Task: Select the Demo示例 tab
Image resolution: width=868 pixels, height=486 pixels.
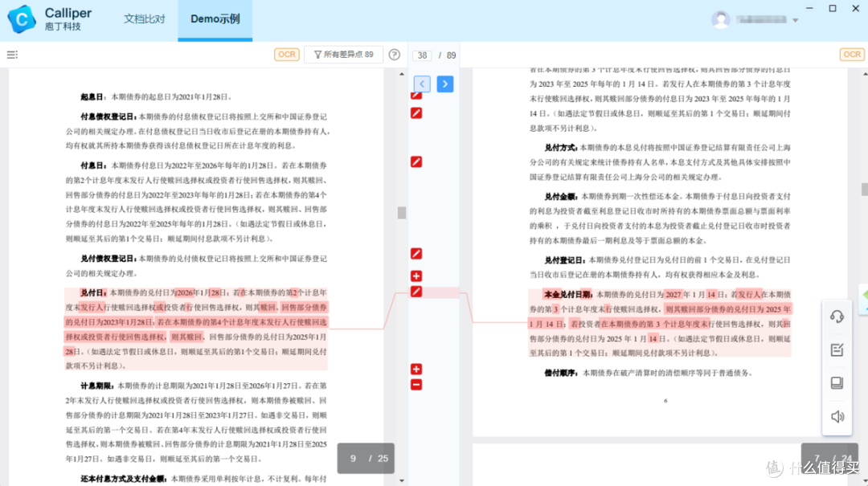Action: 215,18
